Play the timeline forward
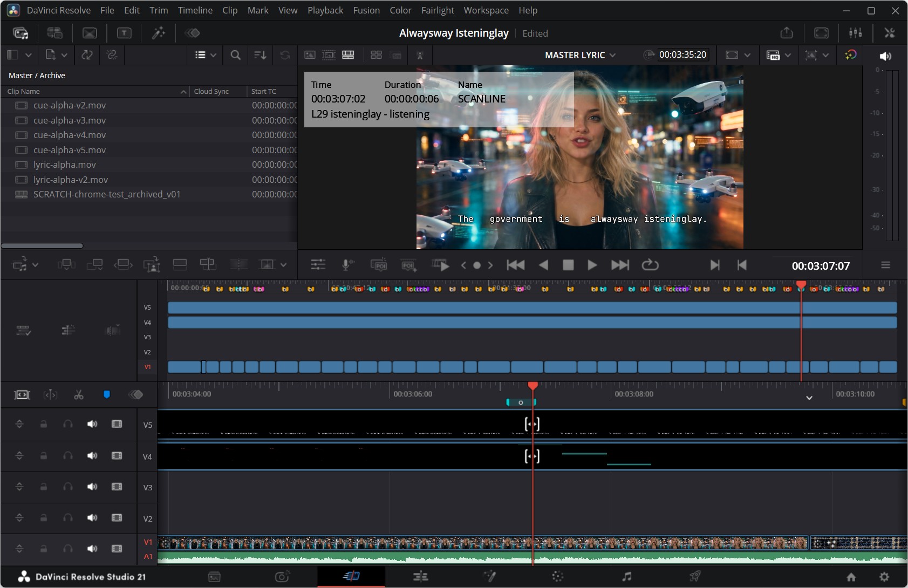The image size is (908, 588). point(592,264)
